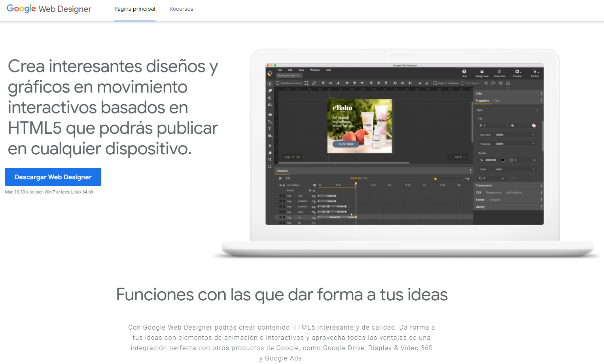The height and width of the screenshot is (364, 604).
Task: Open the Página principal tab
Action: (x=135, y=9)
